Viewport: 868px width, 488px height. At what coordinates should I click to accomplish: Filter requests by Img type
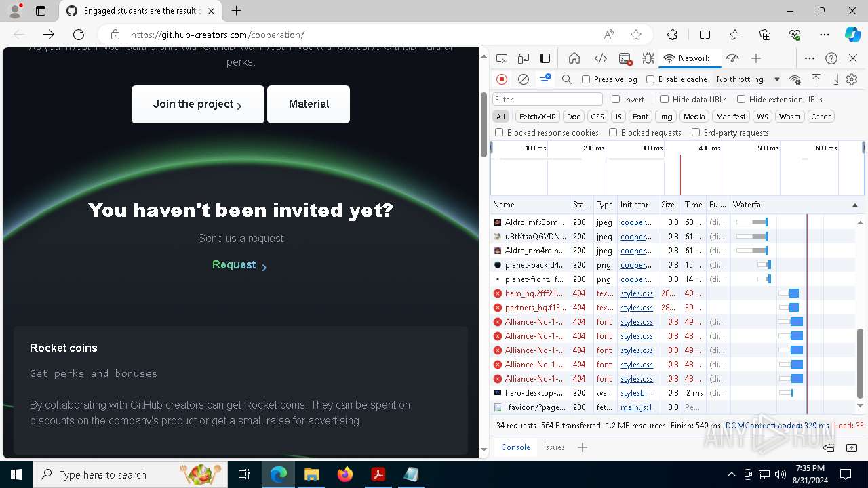point(666,117)
